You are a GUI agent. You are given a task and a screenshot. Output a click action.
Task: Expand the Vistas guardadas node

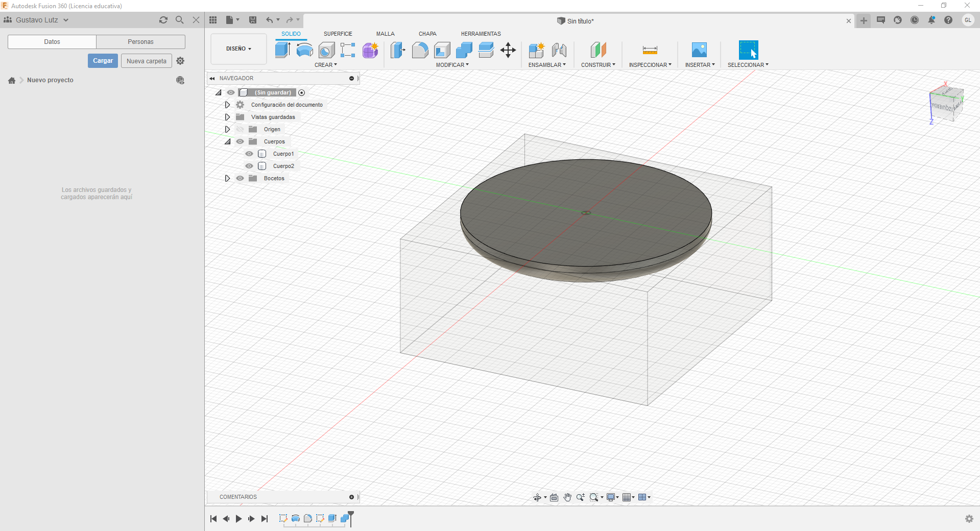tap(227, 117)
